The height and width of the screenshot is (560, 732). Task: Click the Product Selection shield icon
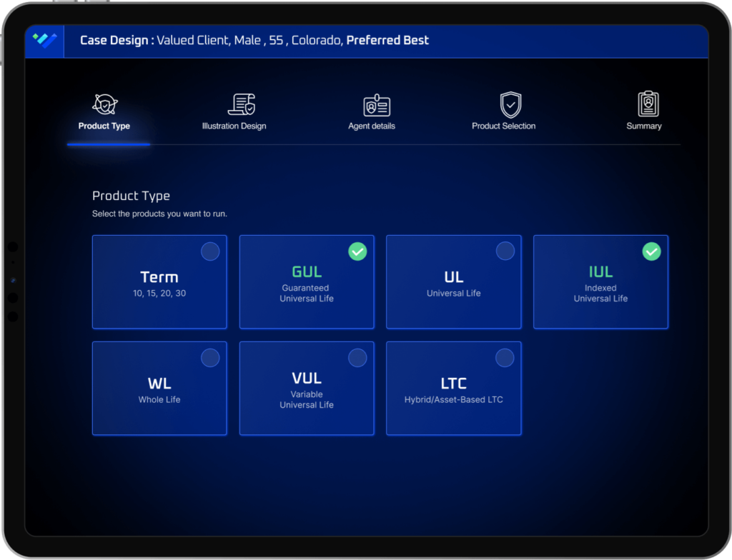coord(510,104)
